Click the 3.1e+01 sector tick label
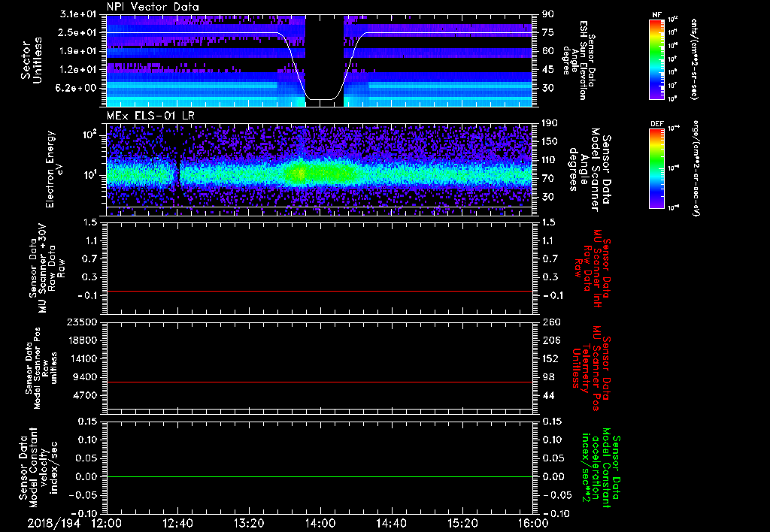The height and width of the screenshot is (532, 770). pos(80,14)
